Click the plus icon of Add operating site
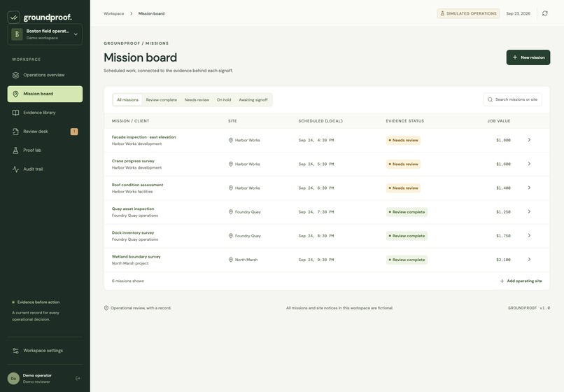 tap(502, 281)
